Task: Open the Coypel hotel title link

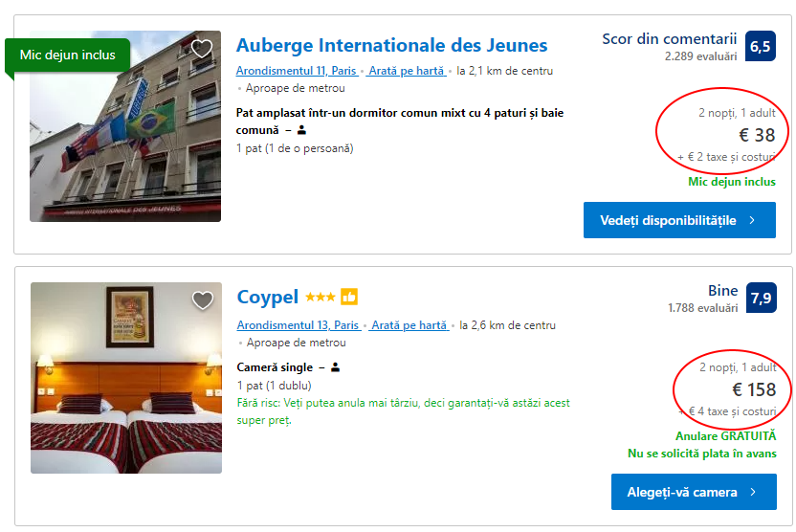Action: pyautogui.click(x=268, y=297)
